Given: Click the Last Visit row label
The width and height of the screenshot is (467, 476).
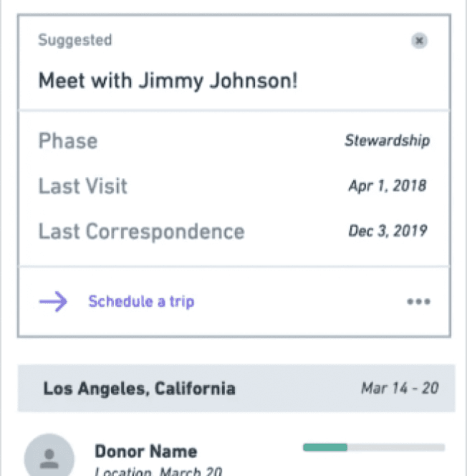Looking at the screenshot, I should coord(83,186).
